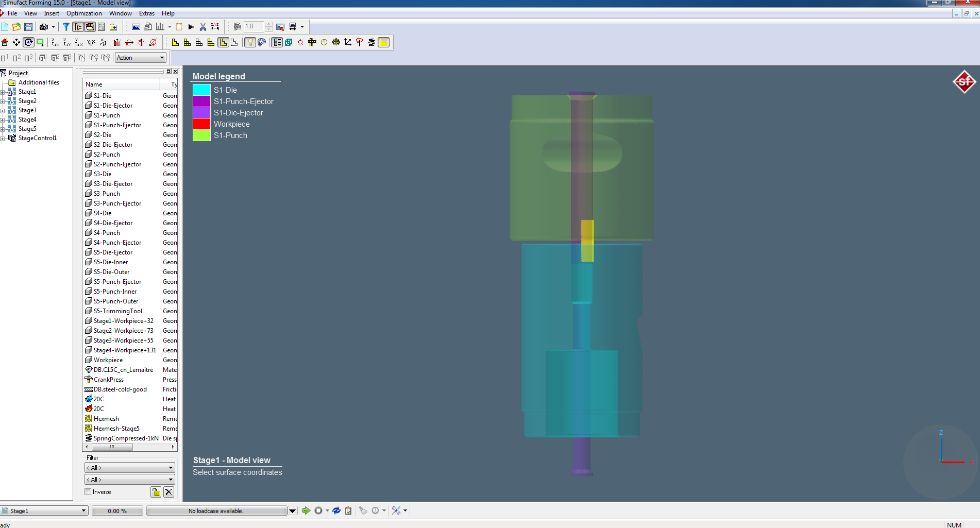Toggle the object catalog panel button
Viewport: 980px width, 528px height.
click(x=90, y=27)
